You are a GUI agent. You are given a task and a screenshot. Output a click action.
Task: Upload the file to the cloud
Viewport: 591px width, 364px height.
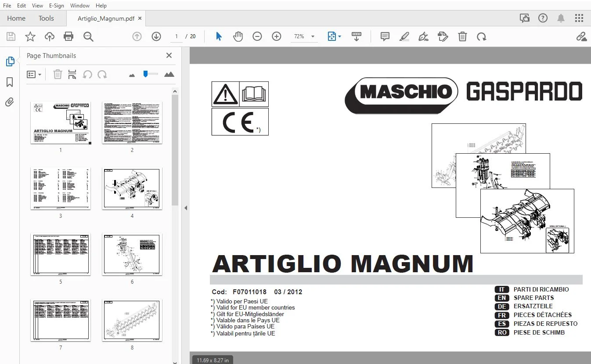pos(50,36)
